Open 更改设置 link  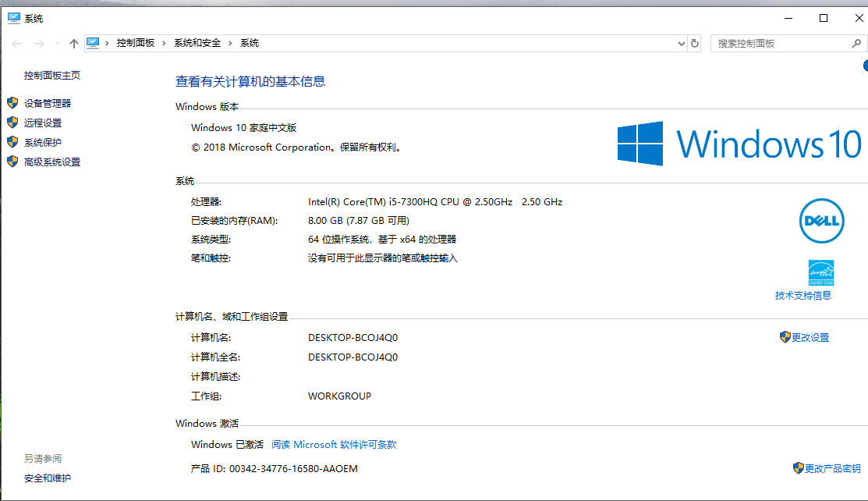(x=810, y=337)
